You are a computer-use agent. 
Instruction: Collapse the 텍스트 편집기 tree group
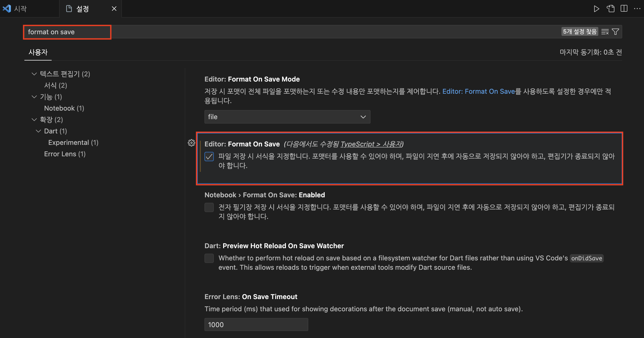click(x=34, y=74)
